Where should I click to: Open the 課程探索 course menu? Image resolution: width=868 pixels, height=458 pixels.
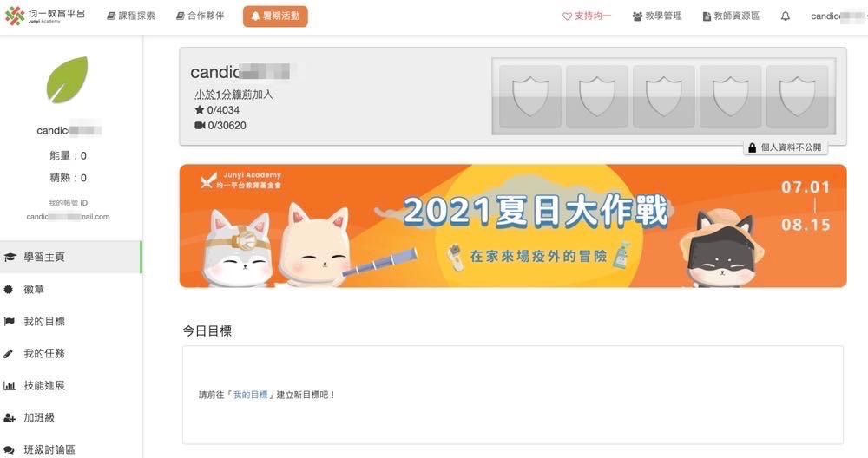point(131,16)
